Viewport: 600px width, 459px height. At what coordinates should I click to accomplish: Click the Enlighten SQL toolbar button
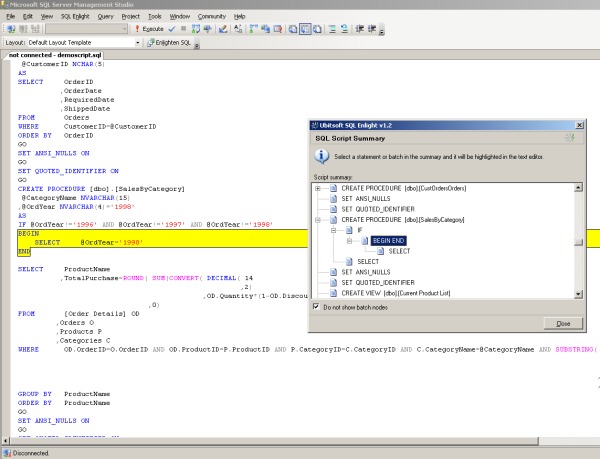[169, 42]
